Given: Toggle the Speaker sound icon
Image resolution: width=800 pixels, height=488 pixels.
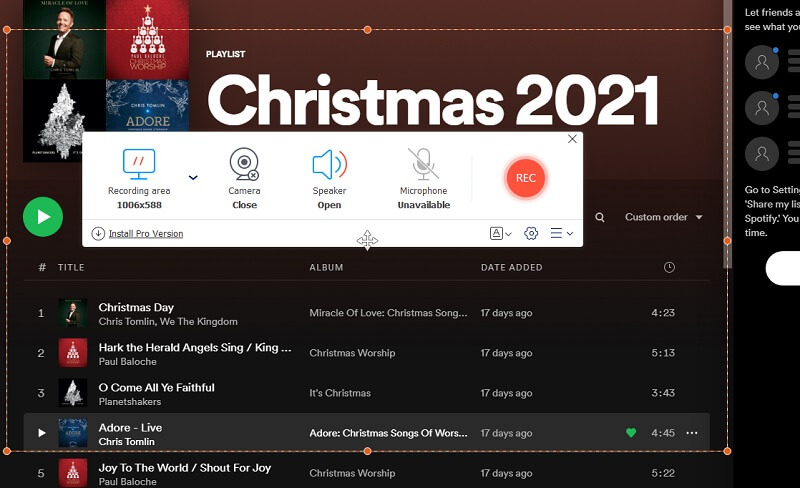Looking at the screenshot, I should [x=329, y=164].
